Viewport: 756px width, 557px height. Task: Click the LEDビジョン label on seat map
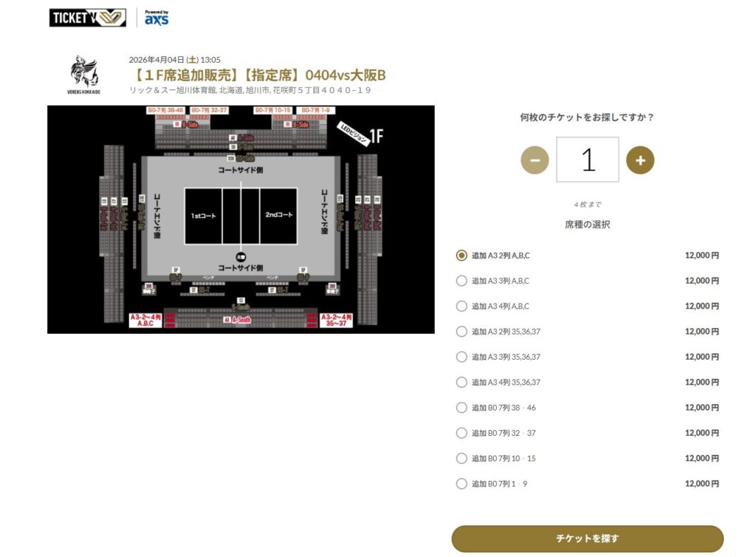[x=353, y=133]
